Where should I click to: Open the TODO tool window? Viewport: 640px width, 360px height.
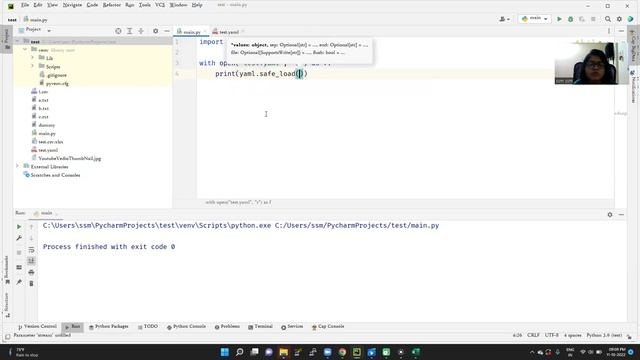(148, 327)
